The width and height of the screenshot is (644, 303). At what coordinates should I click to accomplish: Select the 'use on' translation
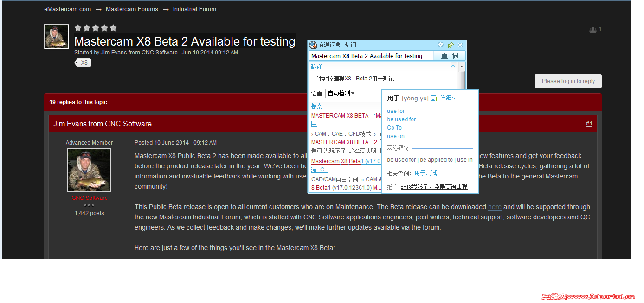coord(396,136)
